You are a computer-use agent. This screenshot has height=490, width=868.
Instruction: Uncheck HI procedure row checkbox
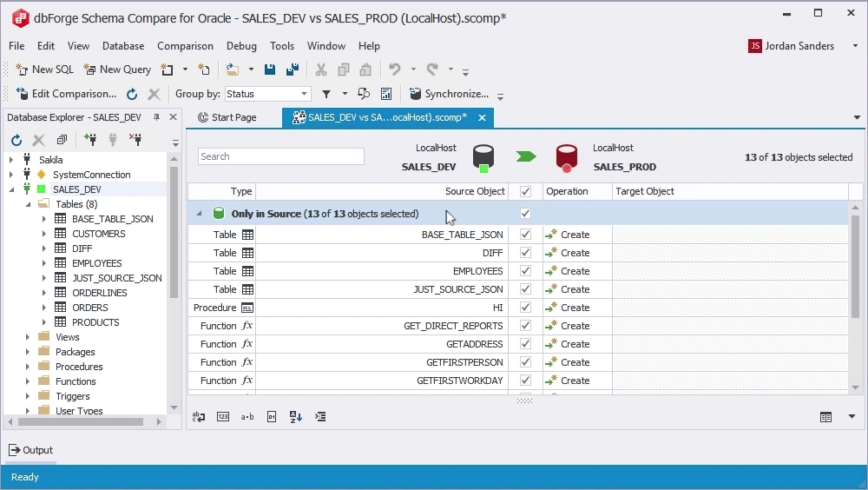(x=525, y=308)
